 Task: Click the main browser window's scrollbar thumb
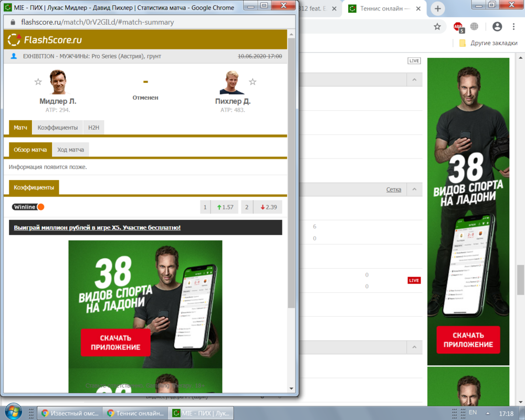520,280
